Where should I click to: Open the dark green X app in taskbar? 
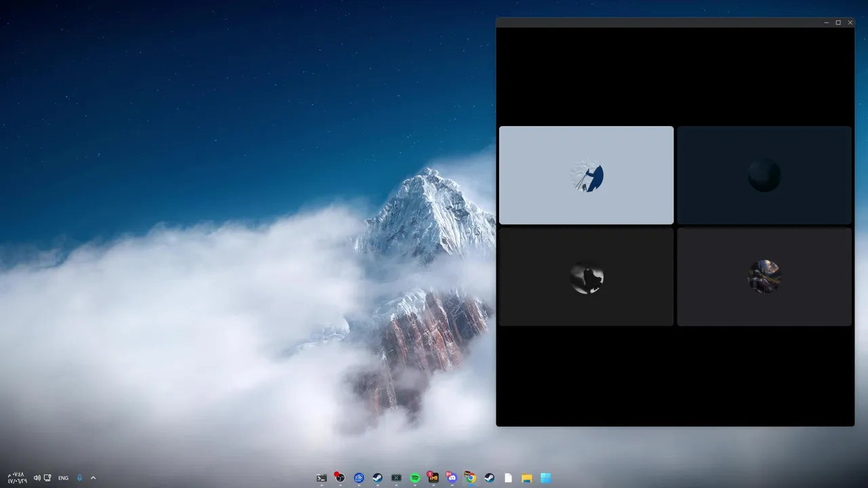point(396,478)
